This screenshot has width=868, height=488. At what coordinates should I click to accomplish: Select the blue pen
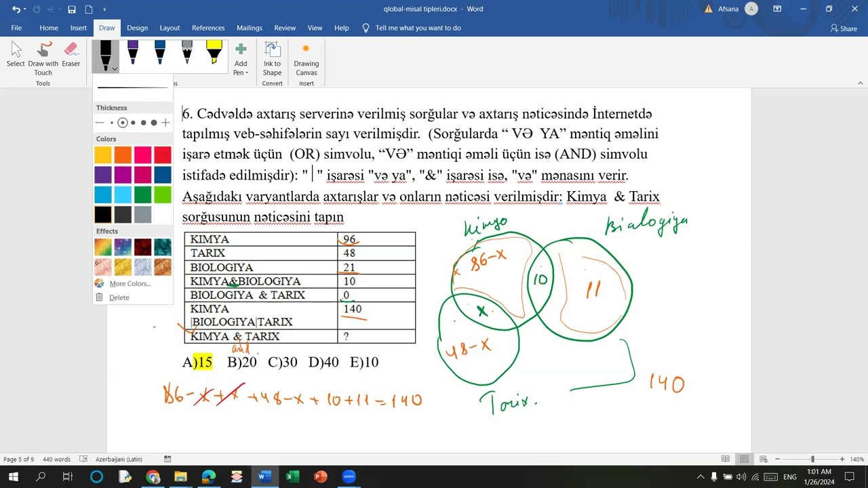[x=159, y=54]
